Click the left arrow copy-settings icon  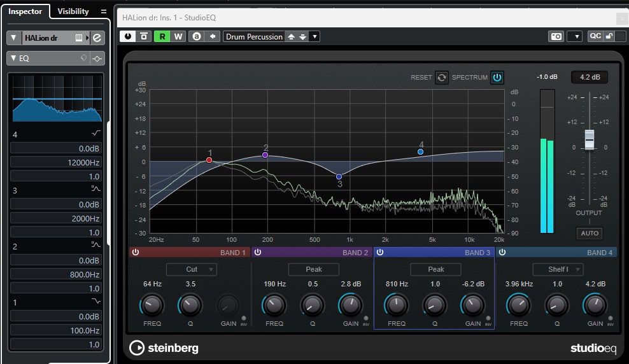click(213, 37)
